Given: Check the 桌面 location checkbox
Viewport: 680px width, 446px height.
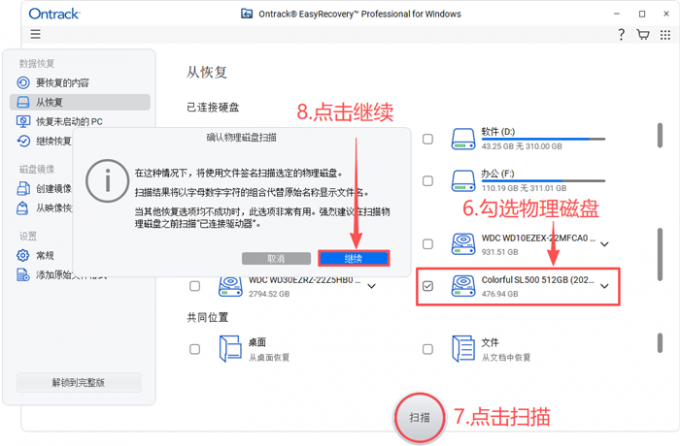Looking at the screenshot, I should click(195, 349).
